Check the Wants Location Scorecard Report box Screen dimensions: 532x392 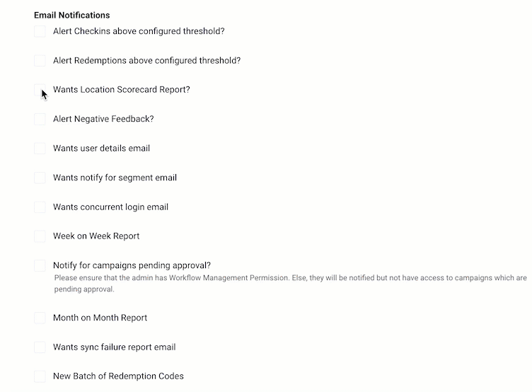[x=40, y=90]
